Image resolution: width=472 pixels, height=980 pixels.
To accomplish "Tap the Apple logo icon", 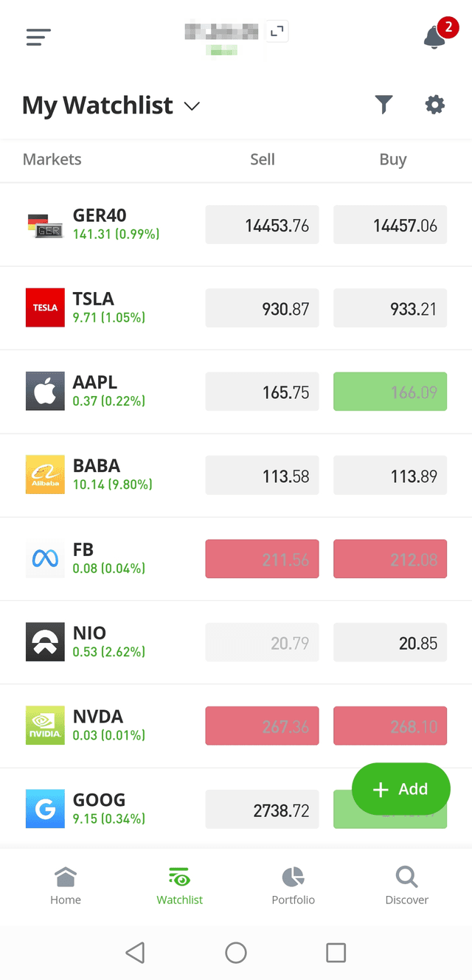I will (x=44, y=391).
